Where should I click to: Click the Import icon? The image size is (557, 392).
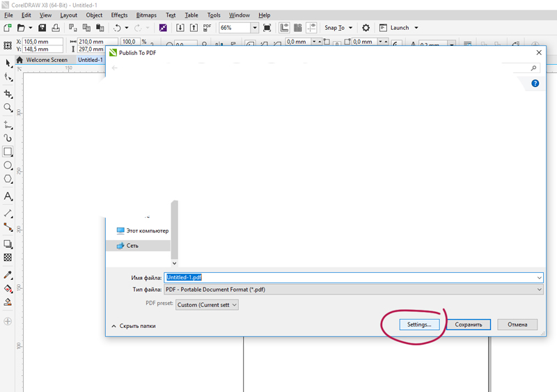coord(180,28)
